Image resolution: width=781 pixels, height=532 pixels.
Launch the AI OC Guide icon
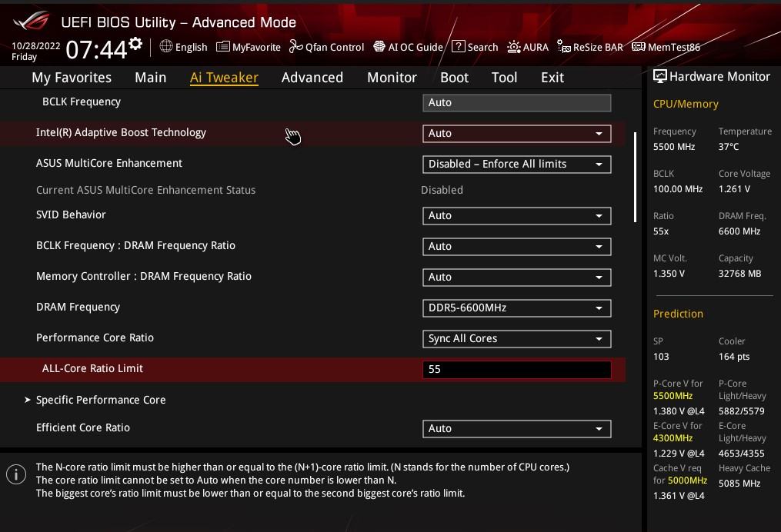[379, 46]
